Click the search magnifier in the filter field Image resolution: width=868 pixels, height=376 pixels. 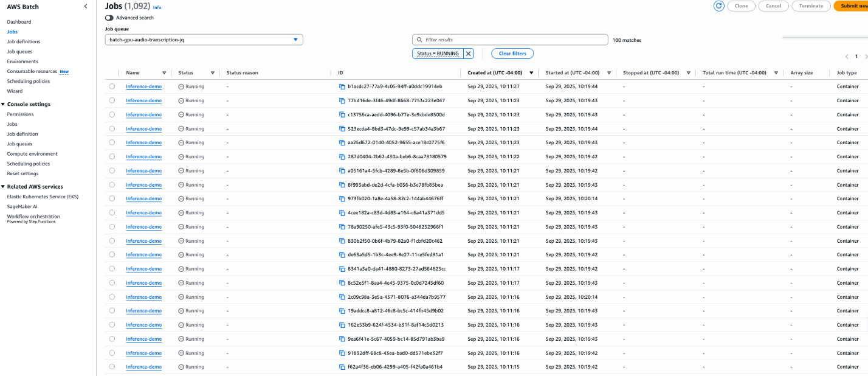point(419,40)
